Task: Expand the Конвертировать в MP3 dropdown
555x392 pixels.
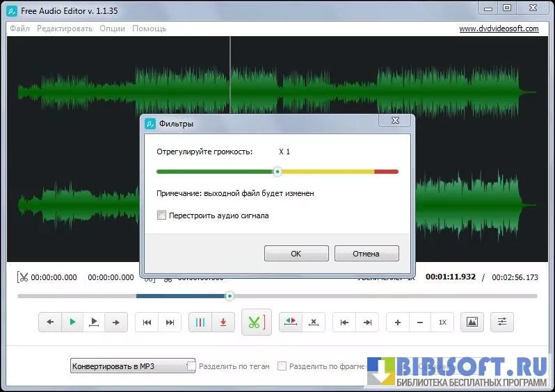Action: point(133,366)
